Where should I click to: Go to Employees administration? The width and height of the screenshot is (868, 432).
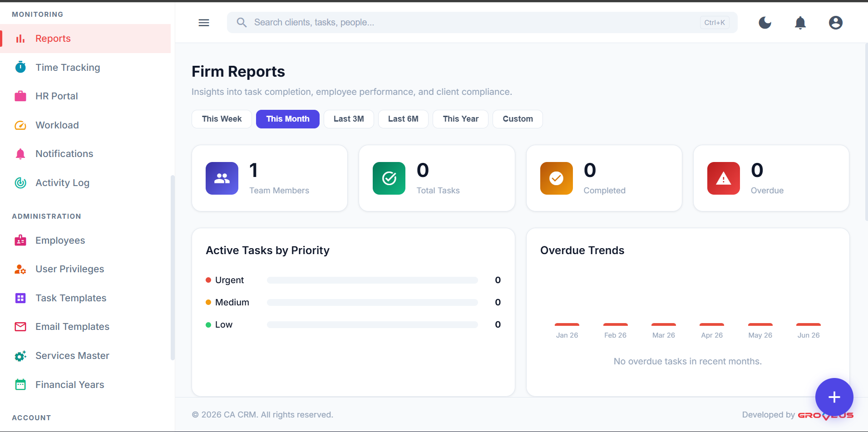85,241
